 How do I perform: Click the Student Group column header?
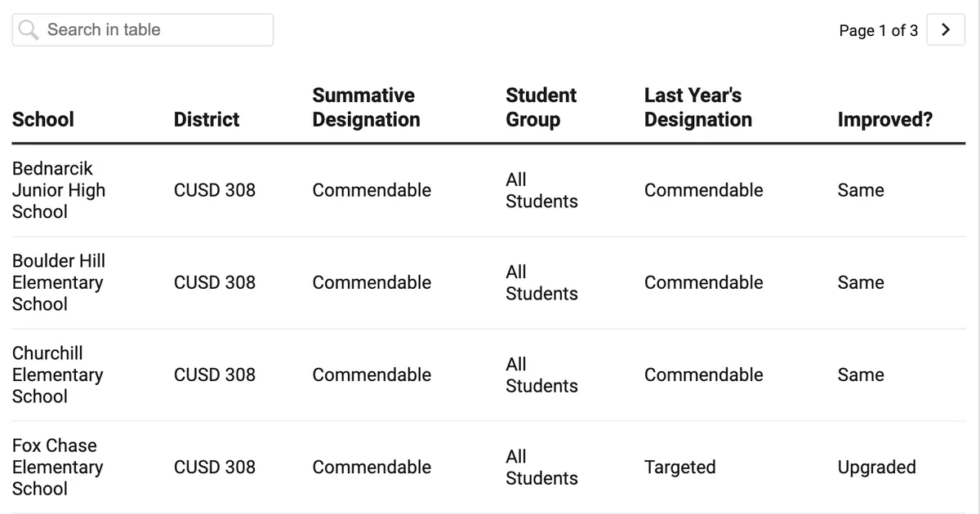[541, 107]
